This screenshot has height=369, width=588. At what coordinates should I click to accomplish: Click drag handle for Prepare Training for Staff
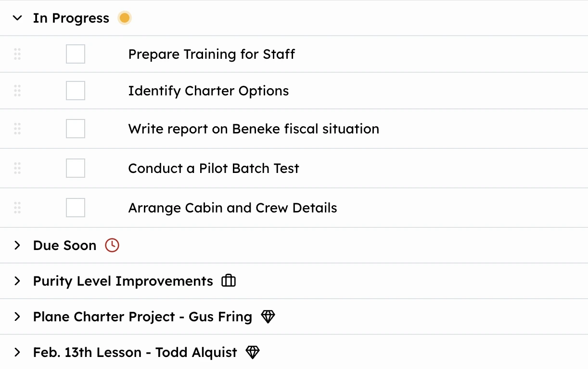17,54
